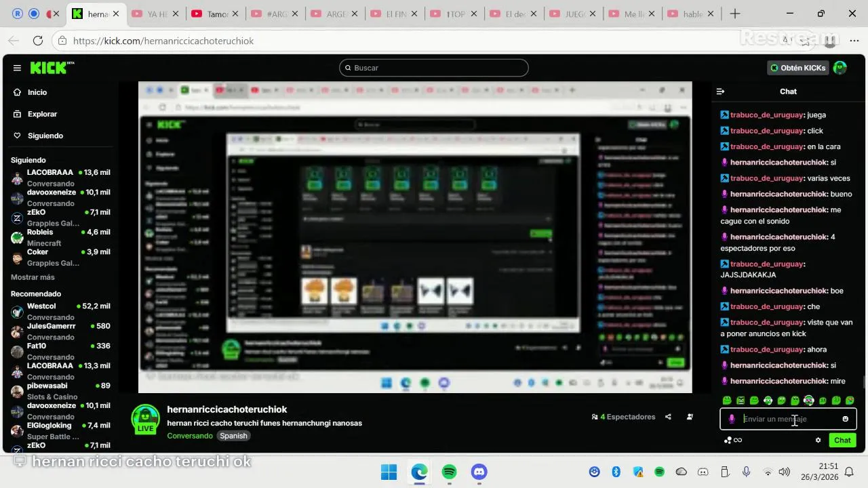Click the stream title 'hernan ricci cacho teruchi funes'
Screen dimensions: 868x488
coord(264,423)
